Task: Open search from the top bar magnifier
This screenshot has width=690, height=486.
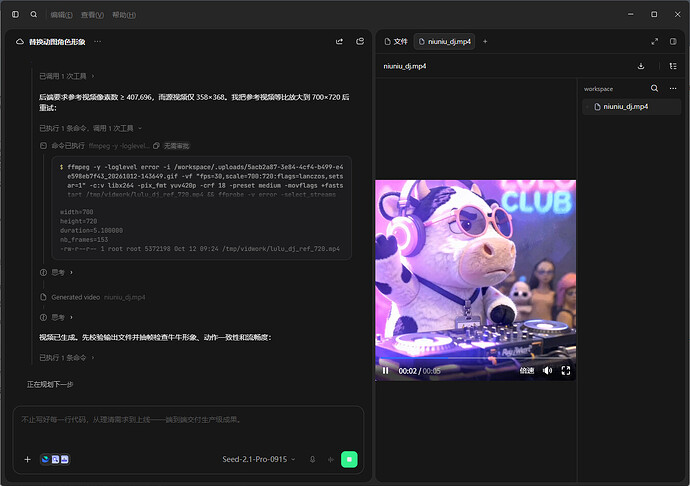Action: pos(33,15)
